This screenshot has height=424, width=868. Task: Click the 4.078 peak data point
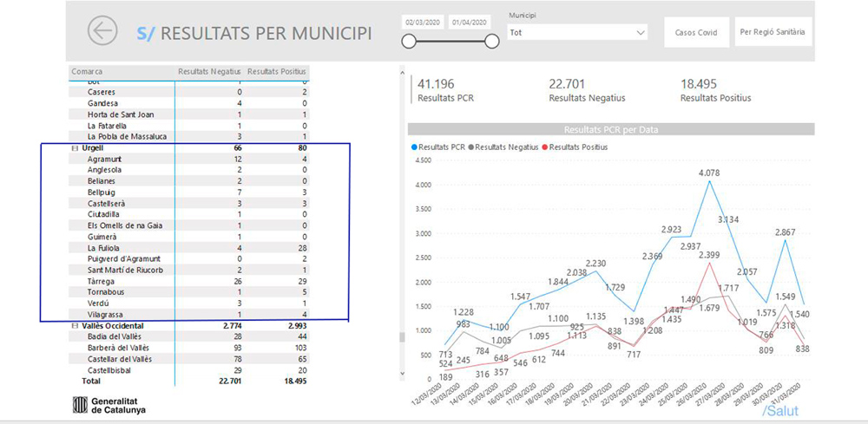709,181
